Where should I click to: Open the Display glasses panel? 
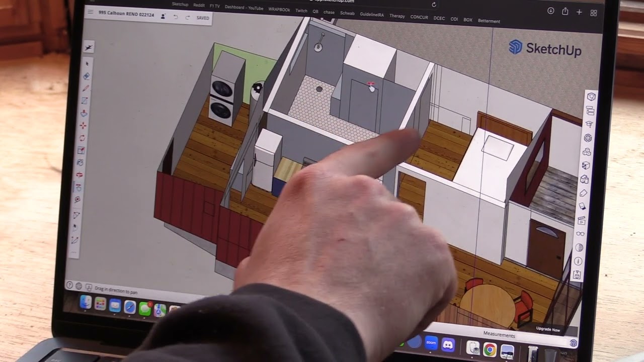[x=581, y=234]
